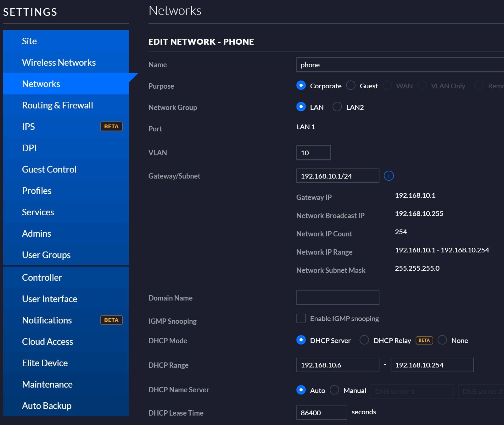
Task: Open the Admins settings page
Action: [x=66, y=233]
